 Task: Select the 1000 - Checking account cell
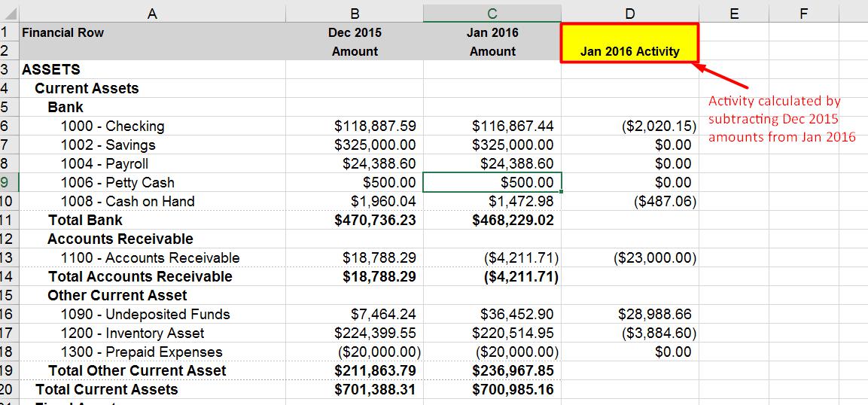tap(152, 126)
